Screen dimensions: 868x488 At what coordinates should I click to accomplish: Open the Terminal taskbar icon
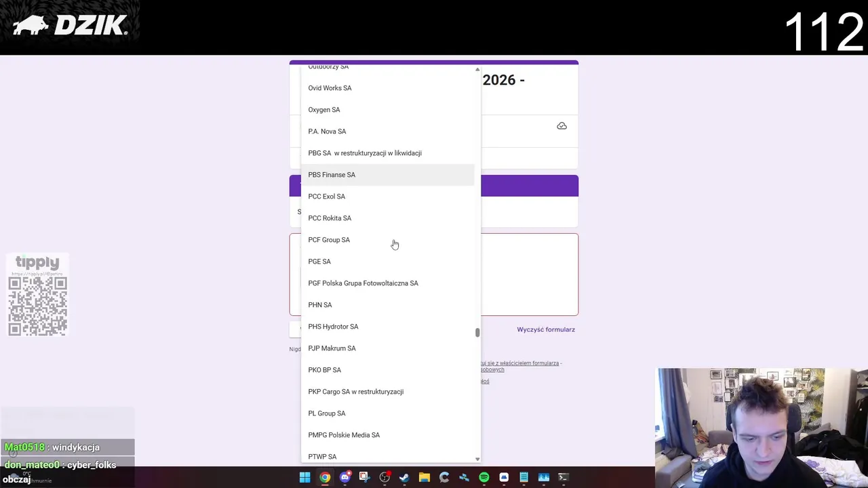pos(563,477)
